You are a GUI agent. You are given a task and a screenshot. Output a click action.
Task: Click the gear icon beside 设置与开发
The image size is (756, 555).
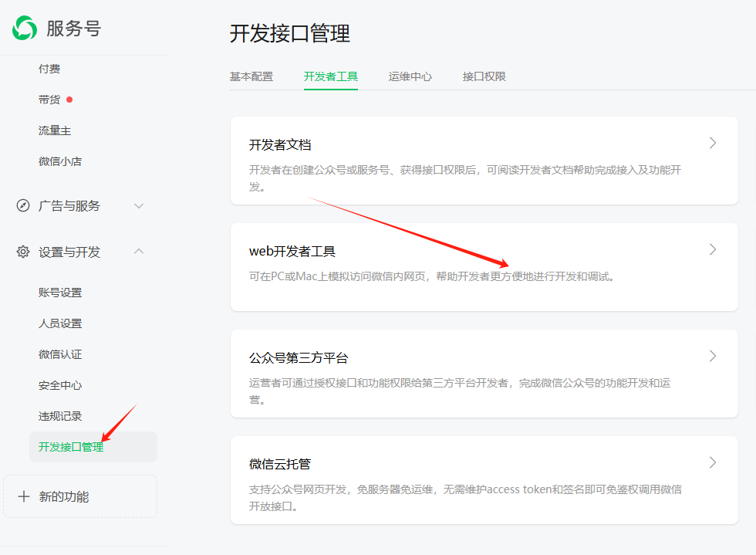[x=23, y=252]
